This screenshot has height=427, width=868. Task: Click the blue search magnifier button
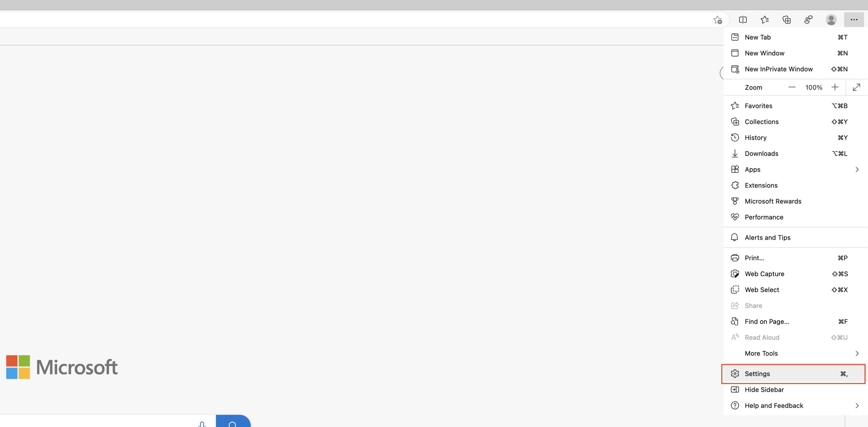233,421
